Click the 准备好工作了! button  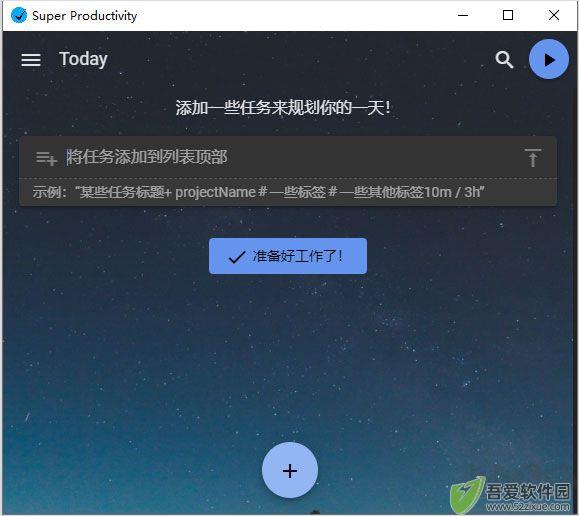[x=288, y=256]
